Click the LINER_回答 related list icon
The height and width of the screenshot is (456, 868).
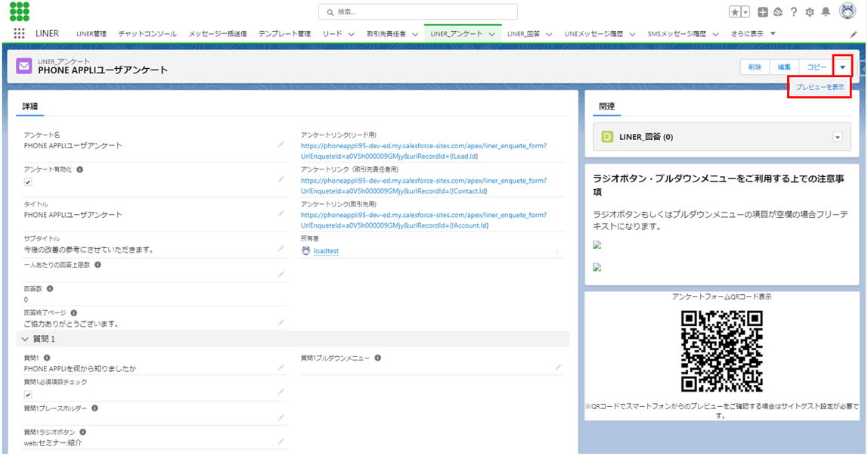[607, 137]
